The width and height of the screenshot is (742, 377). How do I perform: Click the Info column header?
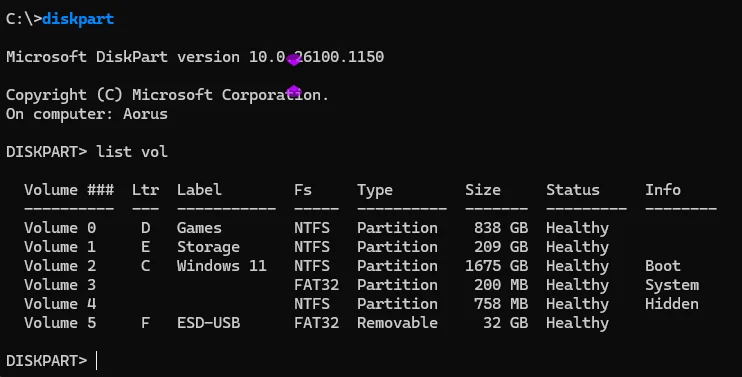point(663,190)
